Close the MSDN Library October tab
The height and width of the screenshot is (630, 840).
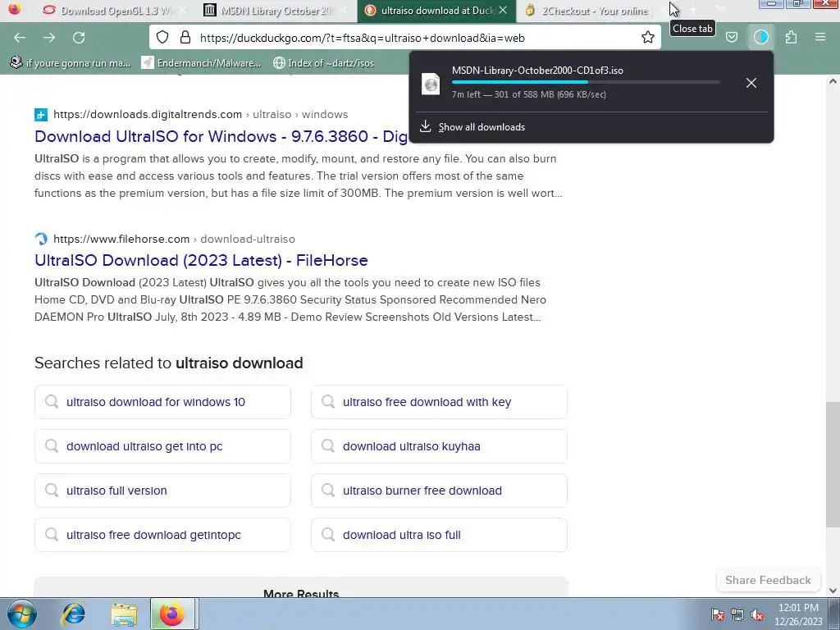point(344,10)
